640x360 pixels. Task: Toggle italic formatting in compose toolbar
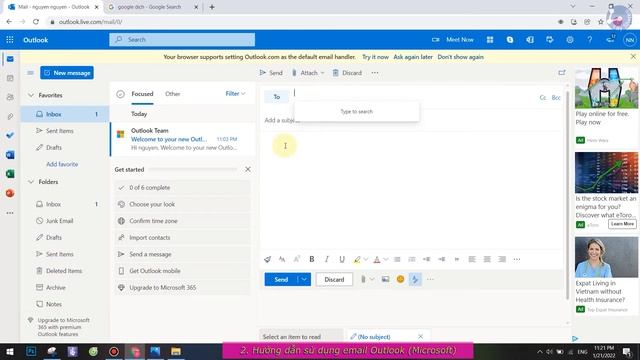[x=327, y=259]
